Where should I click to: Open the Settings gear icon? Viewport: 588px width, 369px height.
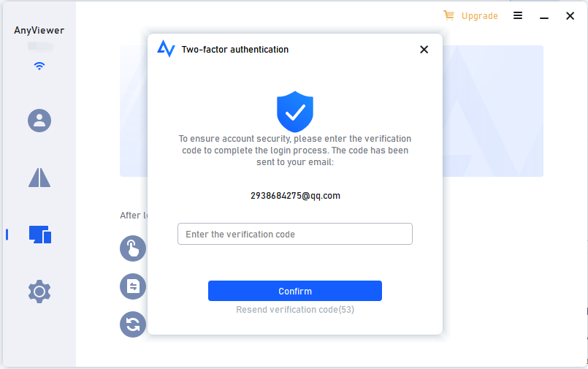(39, 292)
